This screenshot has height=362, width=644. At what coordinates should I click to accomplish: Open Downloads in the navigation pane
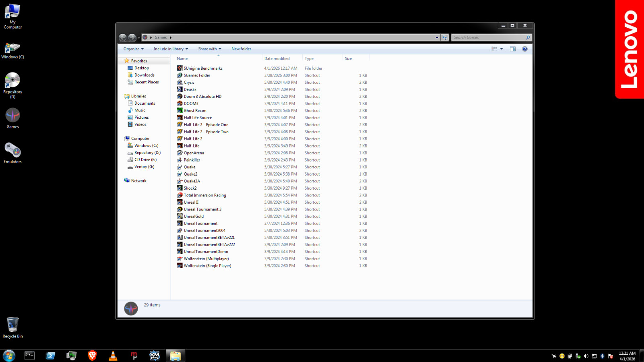[x=144, y=75]
